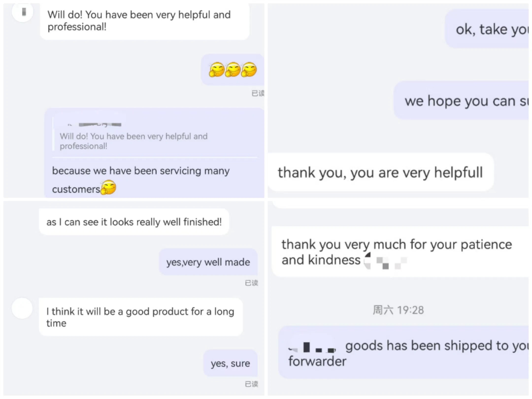Select the "as I can see it looks" message
The image size is (532, 399).
pos(134,222)
